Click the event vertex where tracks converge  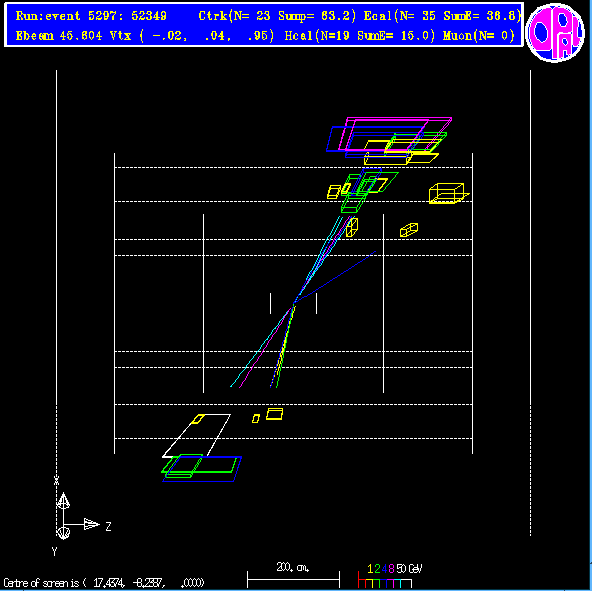[x=294, y=303]
